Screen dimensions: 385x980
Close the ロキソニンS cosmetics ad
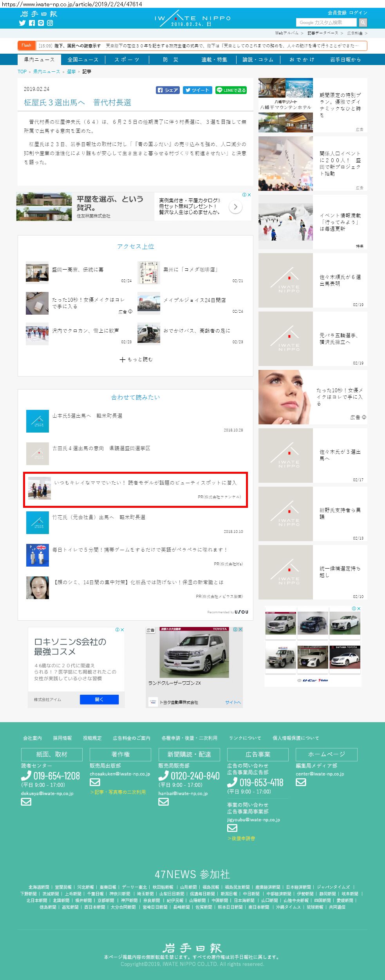(x=122, y=630)
